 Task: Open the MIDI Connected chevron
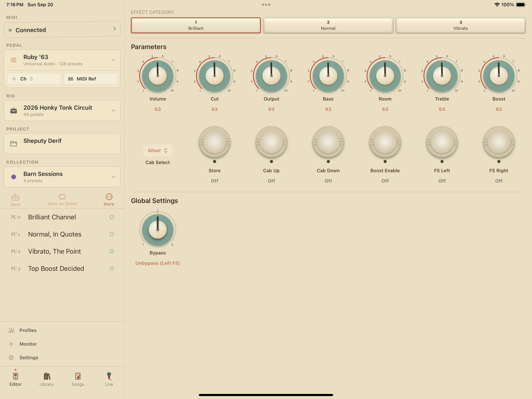115,29
